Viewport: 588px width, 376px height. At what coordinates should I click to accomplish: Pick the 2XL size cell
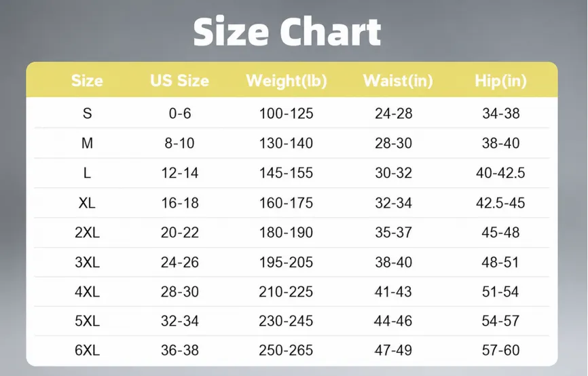tap(87, 232)
